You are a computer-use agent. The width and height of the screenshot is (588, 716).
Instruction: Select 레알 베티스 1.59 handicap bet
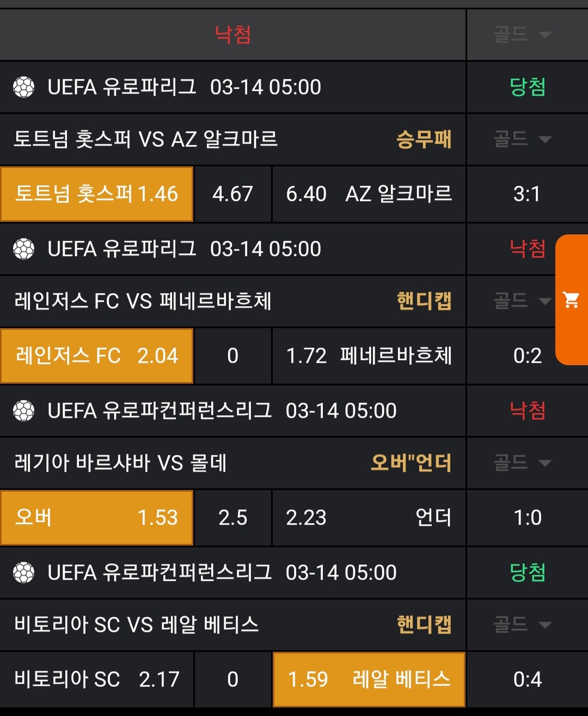tap(369, 679)
